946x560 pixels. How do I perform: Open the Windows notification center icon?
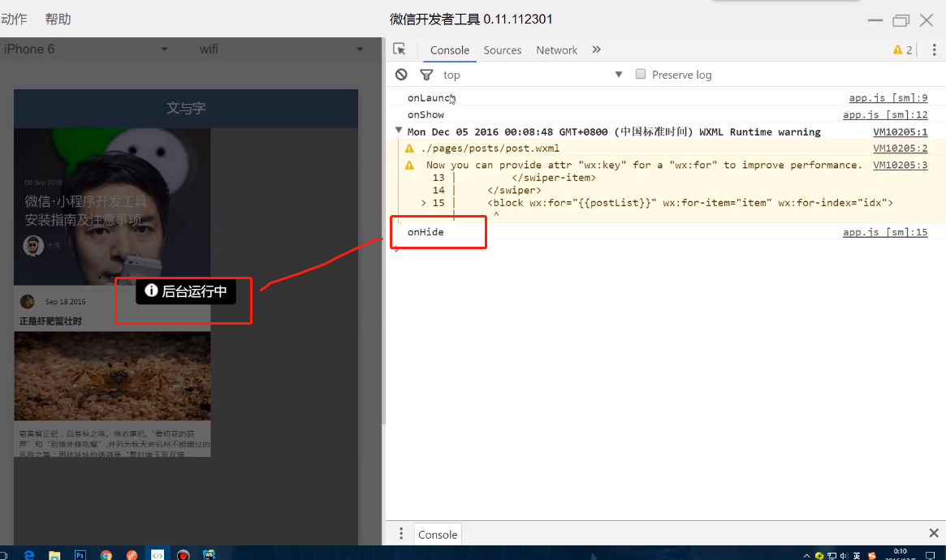(930, 556)
